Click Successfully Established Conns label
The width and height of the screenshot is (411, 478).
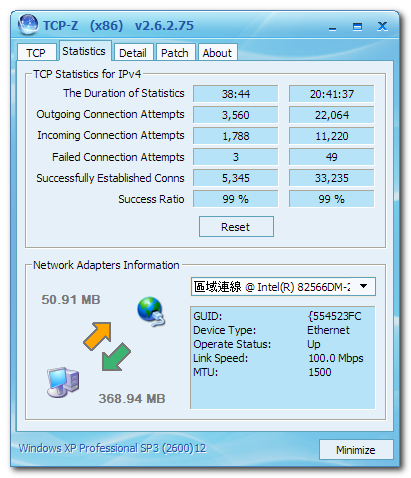click(x=110, y=178)
